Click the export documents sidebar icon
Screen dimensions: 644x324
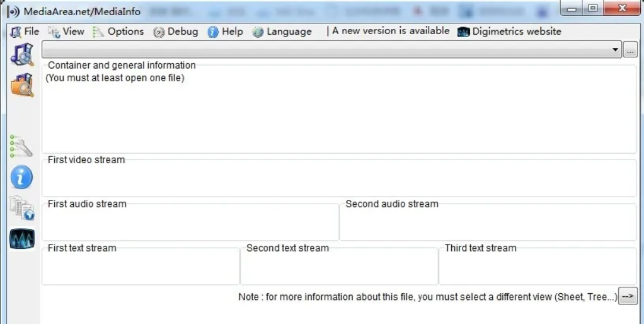tap(21, 208)
